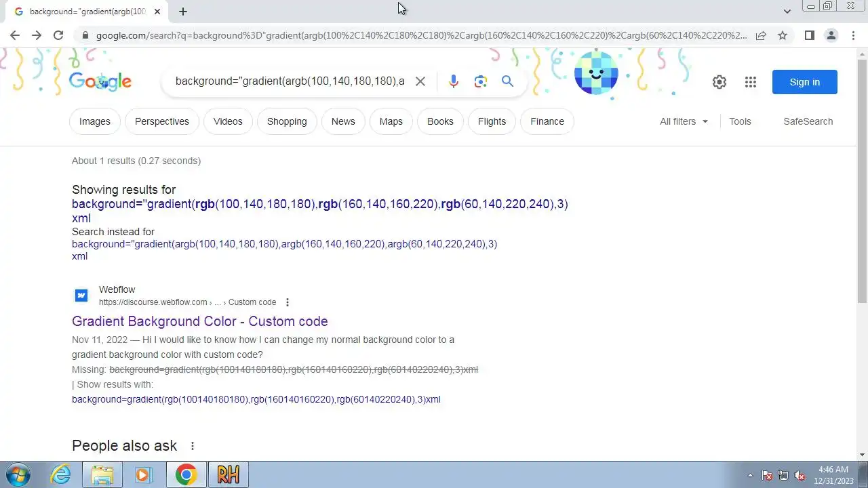This screenshot has height=488, width=868.
Task: Close the Google search results tab
Action: [x=157, y=12]
